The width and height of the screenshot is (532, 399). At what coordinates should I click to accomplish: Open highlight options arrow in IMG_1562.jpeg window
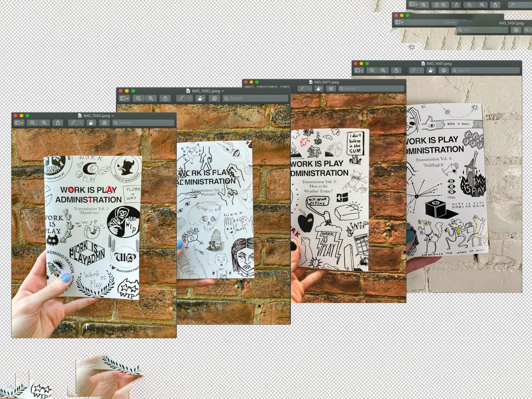coord(190,98)
